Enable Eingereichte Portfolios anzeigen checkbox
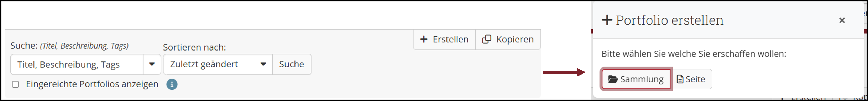868x101 pixels. [x=16, y=84]
